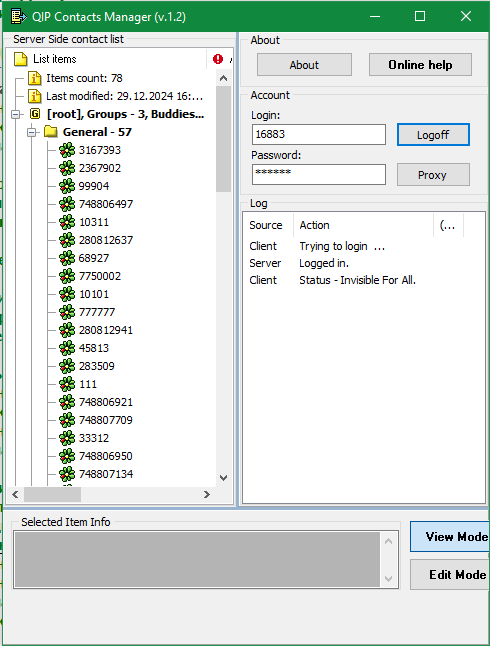The height and width of the screenshot is (646, 490).
Task: Click the G icon beside [root] node
Action: (x=35, y=114)
